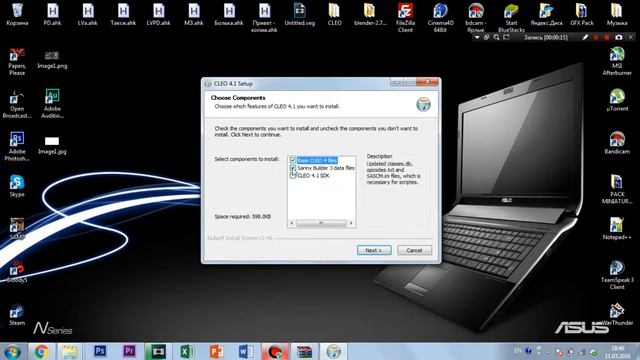Viewport: 640px width, 360px height.
Task: Select the SAMP desktop shortcut
Action: [x=17, y=229]
